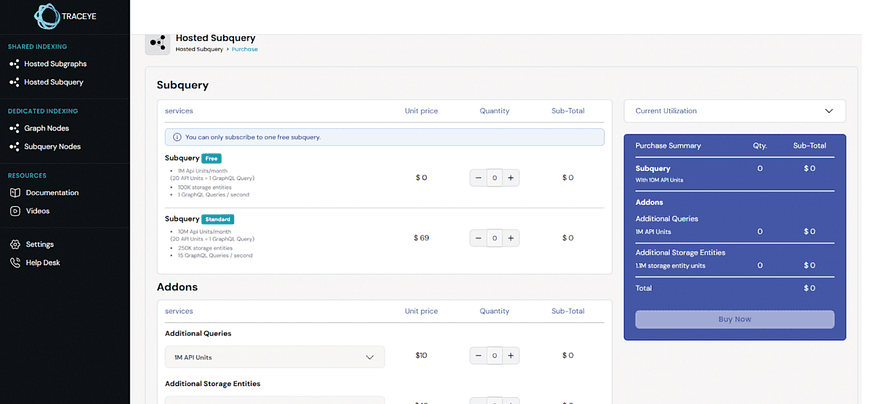875x404 pixels.
Task: Click the TRACEYE logo icon
Action: [47, 16]
